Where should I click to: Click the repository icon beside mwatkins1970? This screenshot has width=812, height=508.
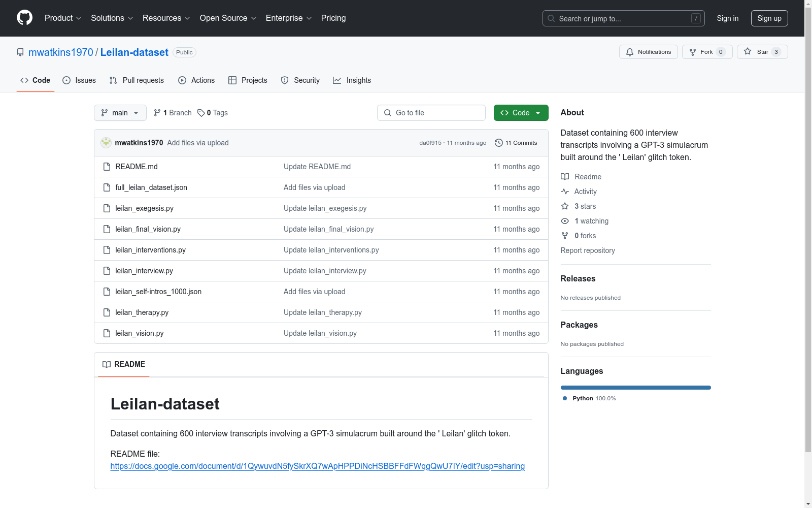(20, 52)
